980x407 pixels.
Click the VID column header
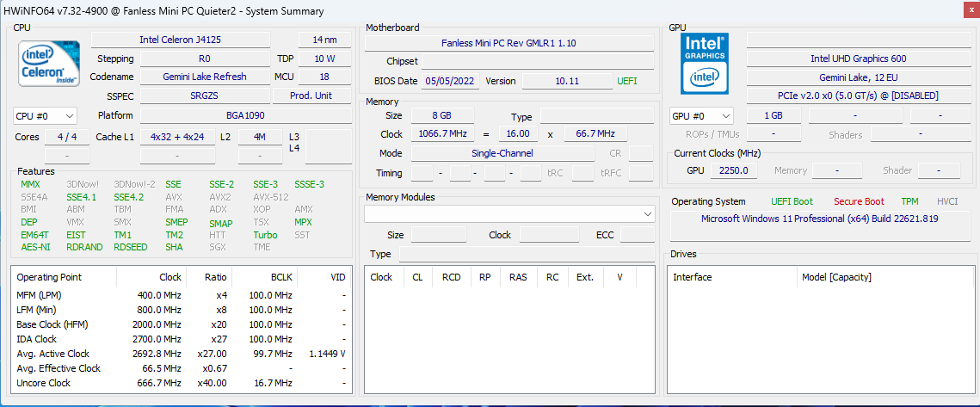(x=324, y=277)
